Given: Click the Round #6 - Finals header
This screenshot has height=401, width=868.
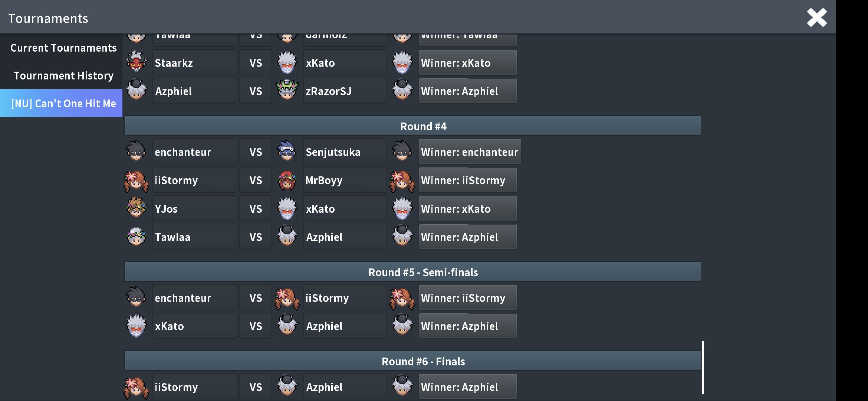Looking at the screenshot, I should click(x=412, y=361).
